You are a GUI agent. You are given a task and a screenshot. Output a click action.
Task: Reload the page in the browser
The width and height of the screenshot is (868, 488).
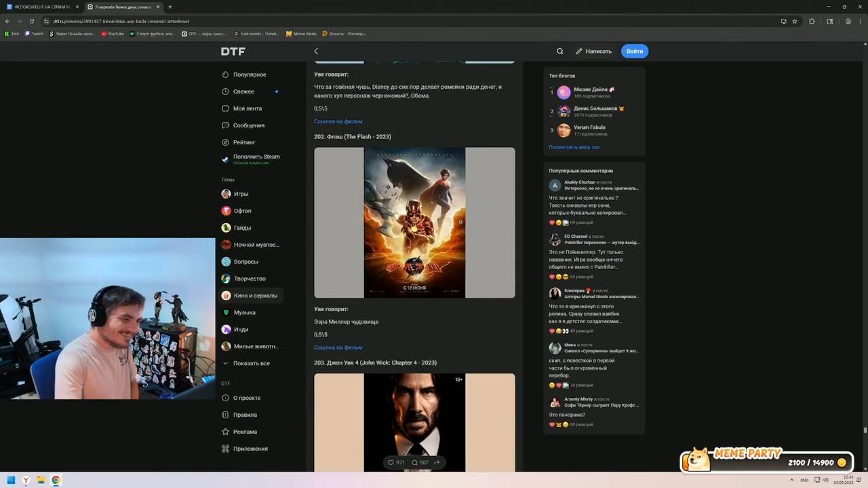[x=31, y=21]
